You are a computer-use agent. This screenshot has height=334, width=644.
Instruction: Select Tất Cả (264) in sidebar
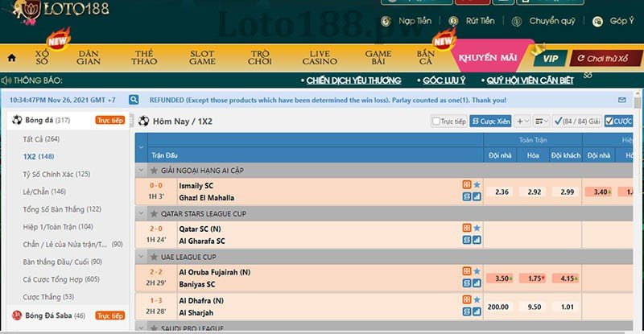(x=41, y=139)
